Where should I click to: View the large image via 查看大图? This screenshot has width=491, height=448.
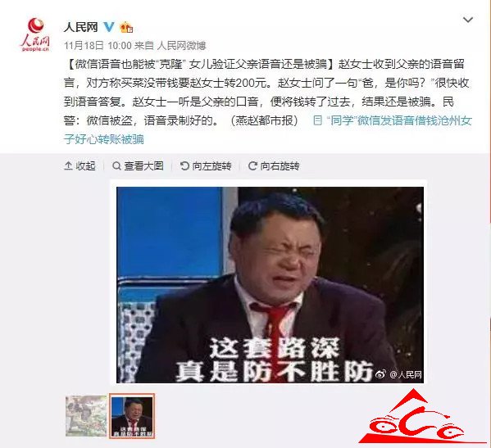tap(138, 165)
